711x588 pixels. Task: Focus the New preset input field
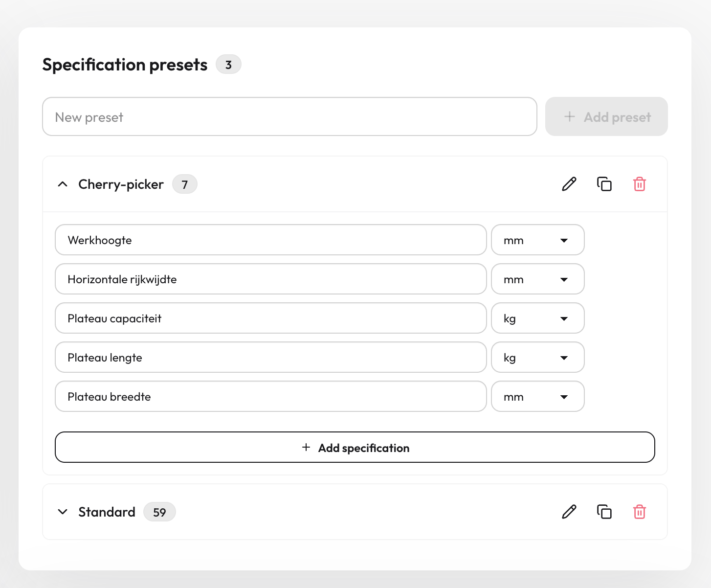pos(289,117)
